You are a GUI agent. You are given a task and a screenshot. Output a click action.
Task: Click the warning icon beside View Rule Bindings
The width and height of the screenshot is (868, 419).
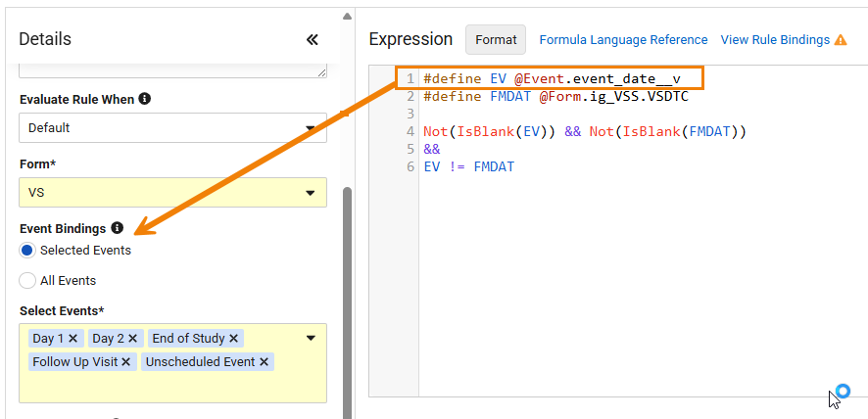coord(841,40)
